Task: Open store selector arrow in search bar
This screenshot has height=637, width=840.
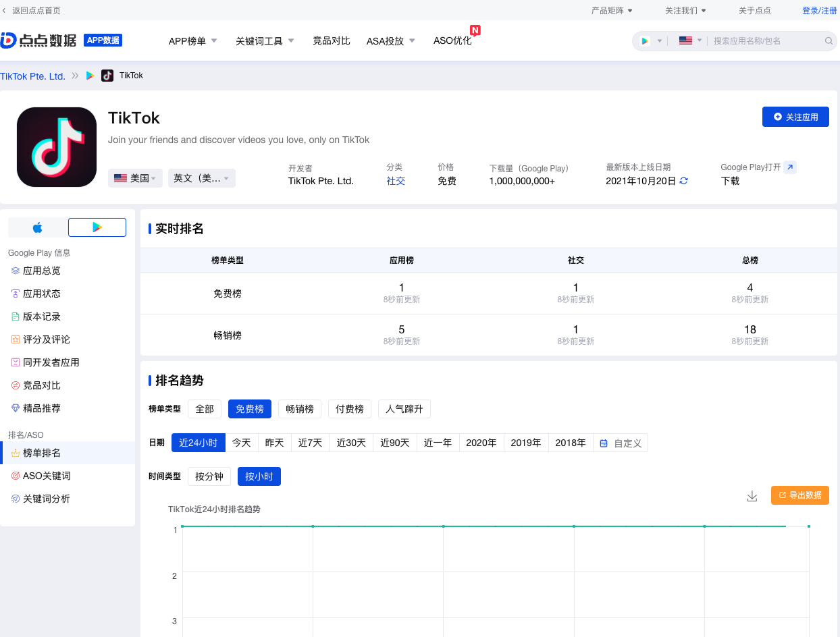Action: 660,40
